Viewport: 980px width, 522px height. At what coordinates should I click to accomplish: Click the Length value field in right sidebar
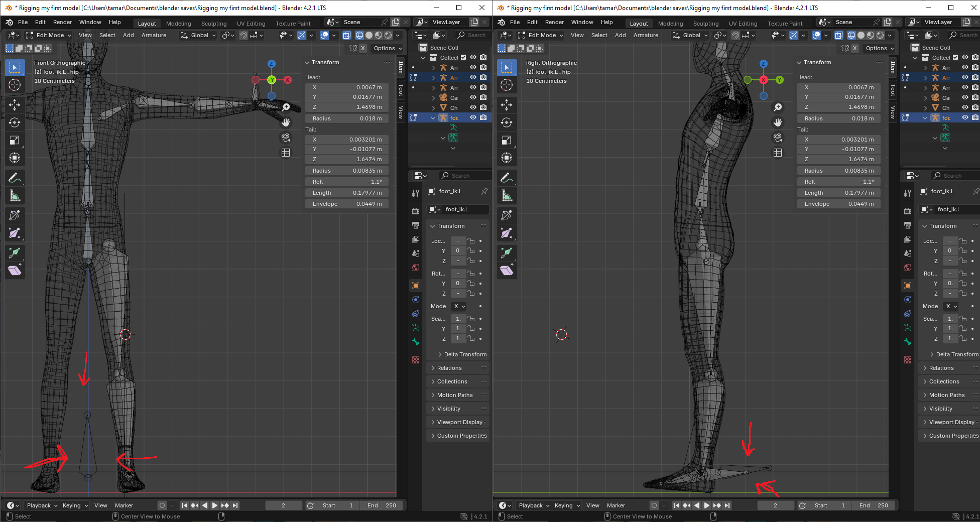(838, 193)
